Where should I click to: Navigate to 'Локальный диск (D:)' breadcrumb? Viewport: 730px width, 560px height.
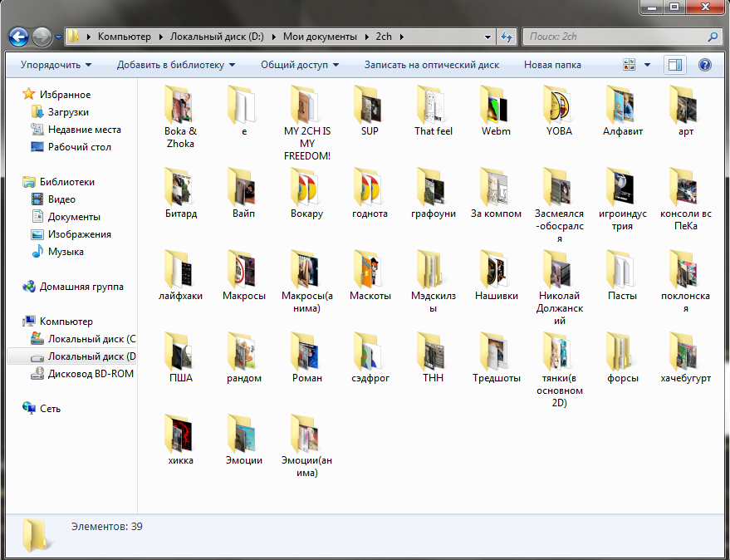[217, 37]
